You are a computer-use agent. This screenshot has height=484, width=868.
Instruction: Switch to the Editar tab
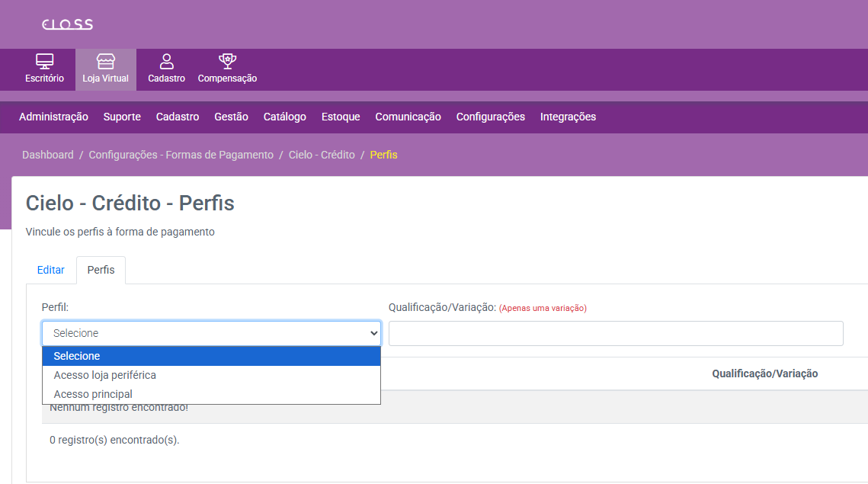(x=51, y=270)
